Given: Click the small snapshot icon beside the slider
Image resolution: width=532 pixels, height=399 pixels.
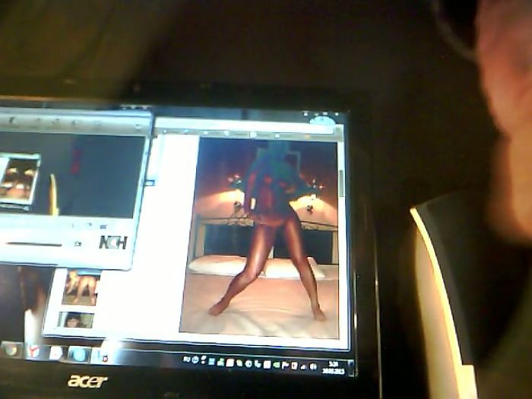Looking at the screenshot, I should pyautogui.click(x=78, y=243).
